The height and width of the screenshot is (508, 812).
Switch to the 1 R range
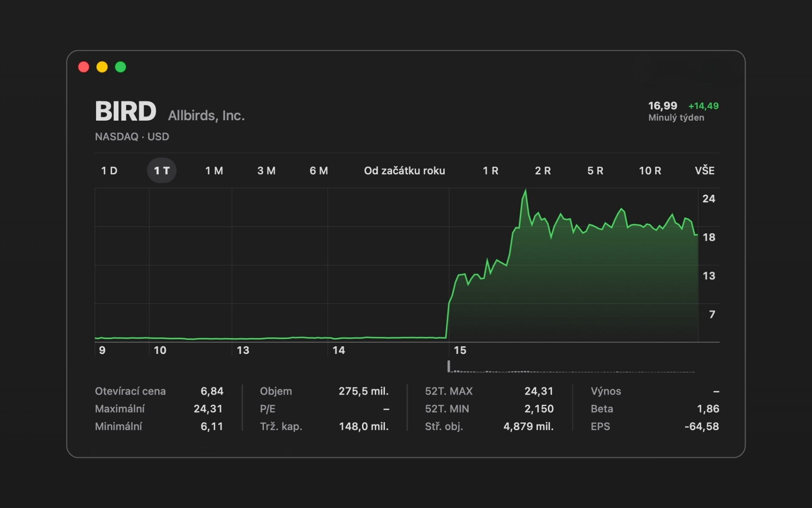pos(491,171)
